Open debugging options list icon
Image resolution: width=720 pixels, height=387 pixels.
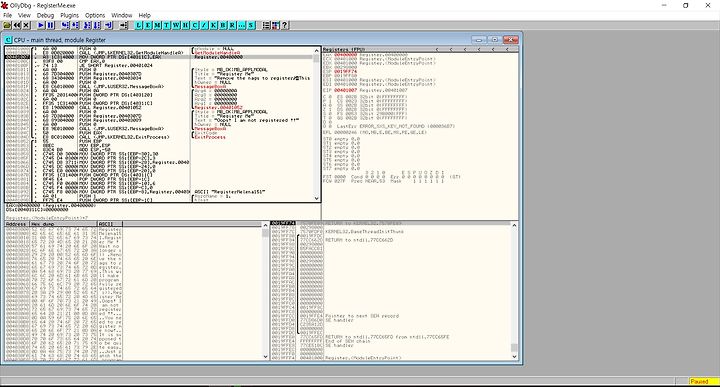[266, 25]
